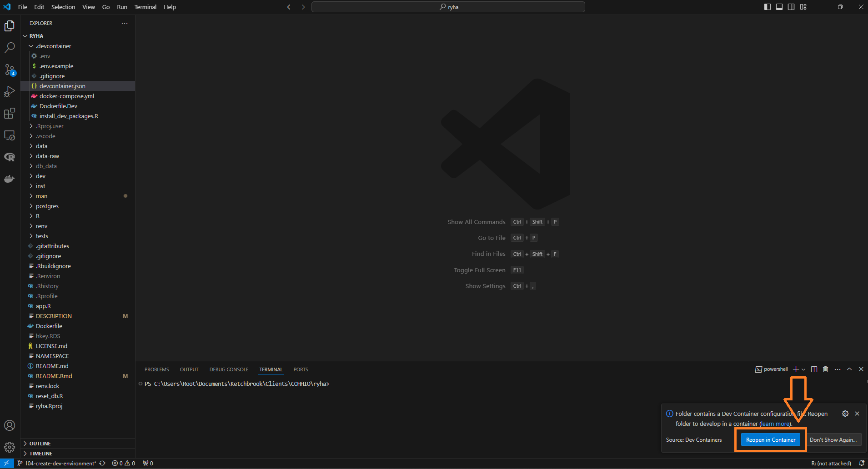This screenshot has width=868, height=469.
Task: Customize layout from title bar icon
Action: coord(803,7)
